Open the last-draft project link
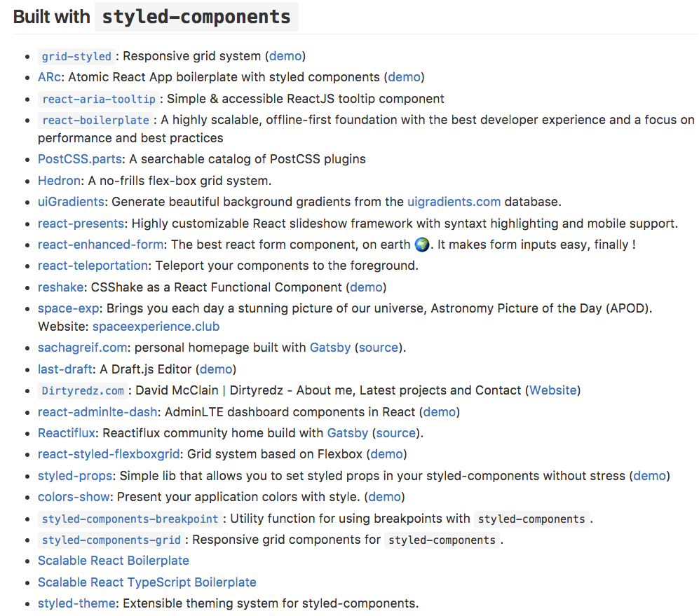699x616 pixels. tap(65, 369)
